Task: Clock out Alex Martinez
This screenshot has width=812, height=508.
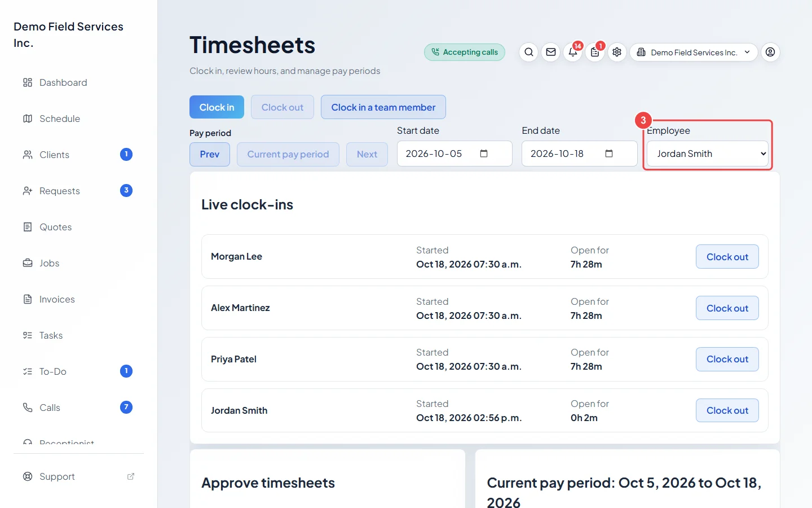Action: coord(727,308)
